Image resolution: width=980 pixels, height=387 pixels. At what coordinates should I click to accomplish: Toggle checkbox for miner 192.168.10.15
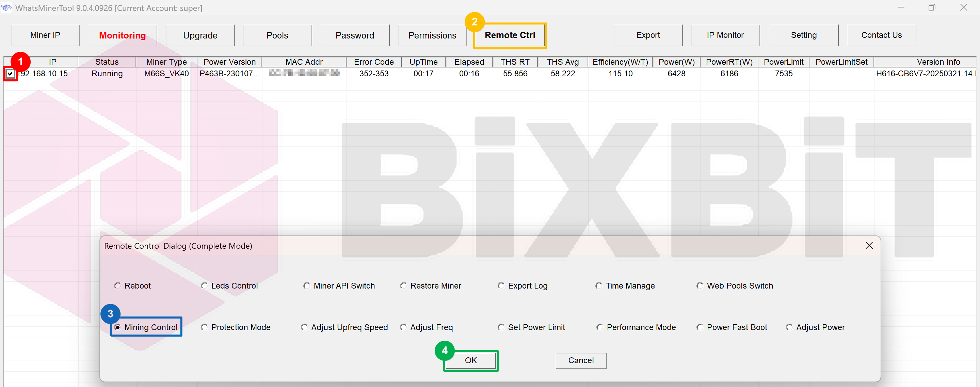(10, 74)
